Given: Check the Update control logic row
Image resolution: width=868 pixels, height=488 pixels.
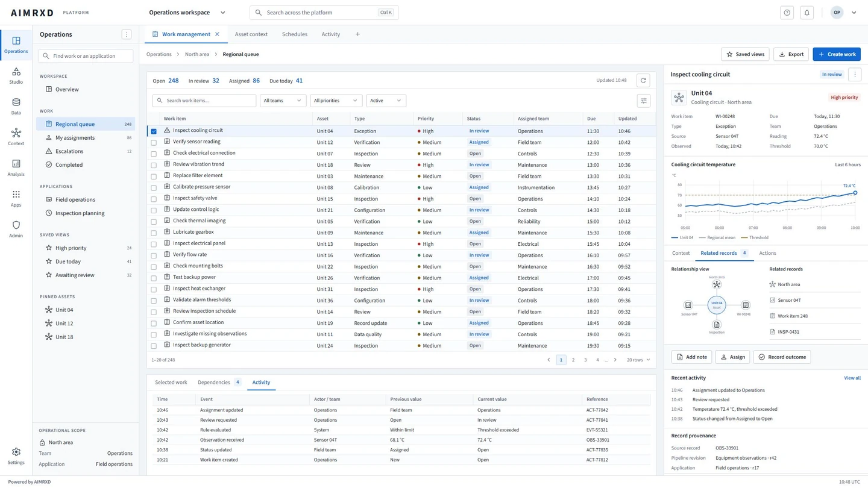Looking at the screenshot, I should (154, 210).
